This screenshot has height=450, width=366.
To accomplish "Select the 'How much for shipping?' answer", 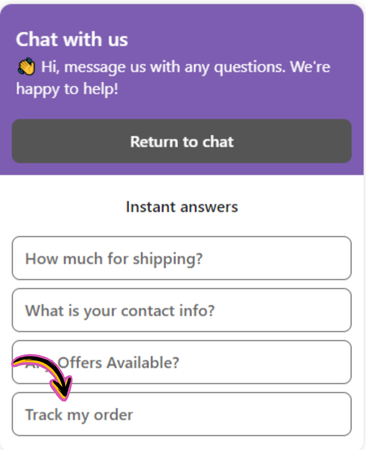I will pos(182,258).
